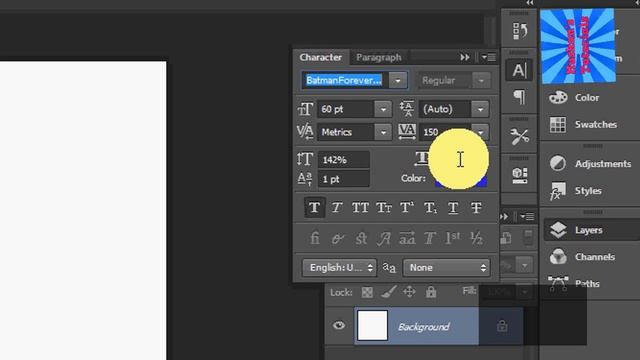Open the text Color swatch
The image size is (640, 360).
coord(461,179)
